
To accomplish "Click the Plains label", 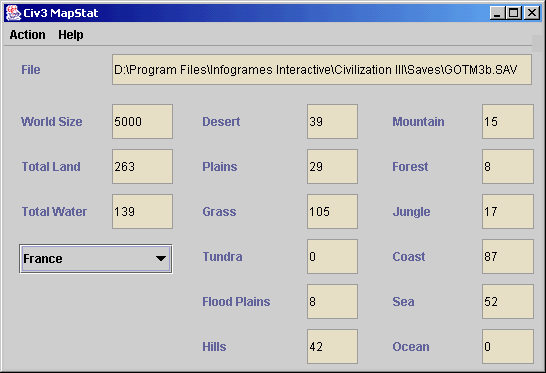I will pyautogui.click(x=220, y=166).
